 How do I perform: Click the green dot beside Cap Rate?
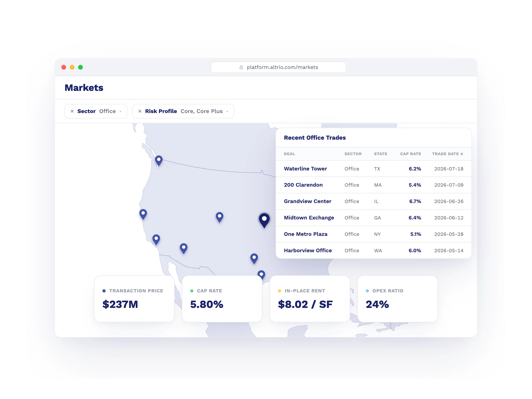[192, 291]
